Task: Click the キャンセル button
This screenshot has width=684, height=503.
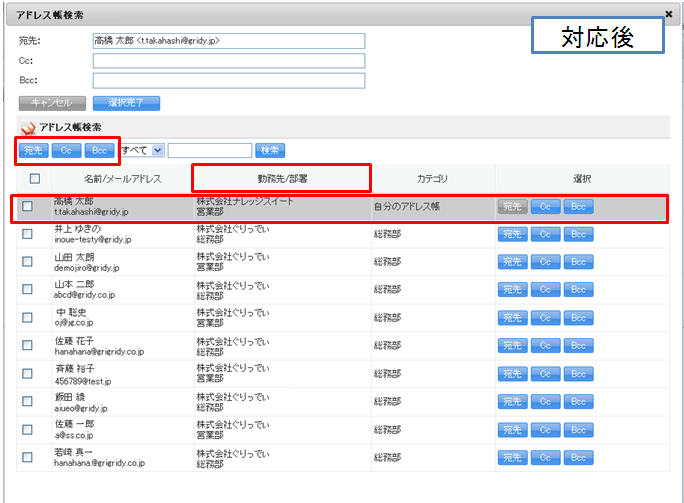Action: tap(52, 102)
